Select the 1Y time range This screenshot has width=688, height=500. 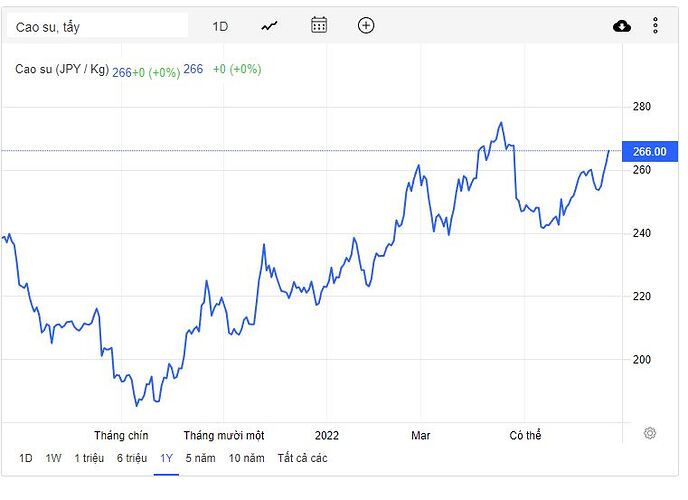(166, 458)
